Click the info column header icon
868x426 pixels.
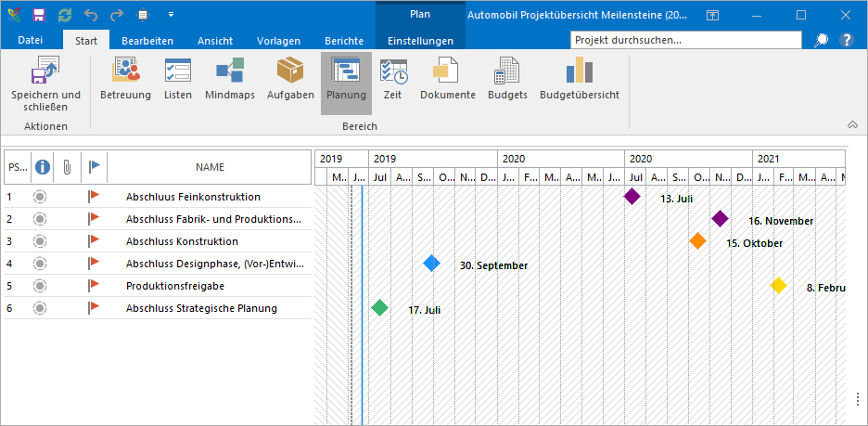(x=42, y=167)
